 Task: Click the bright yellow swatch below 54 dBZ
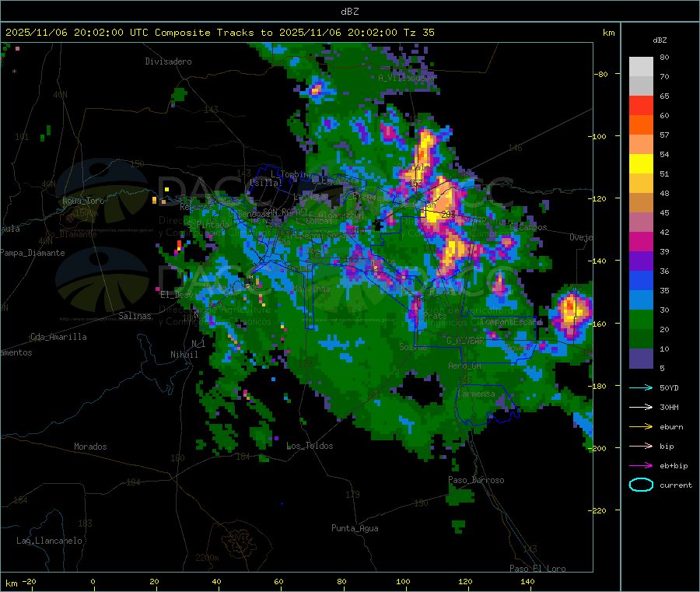641,164
